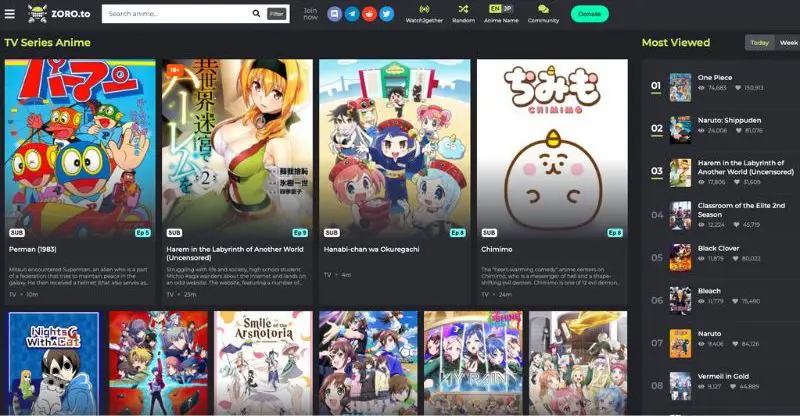Click the 03 rank Harem Labyrinth sidebar entry
The height and width of the screenshot is (416, 800).
[745, 167]
